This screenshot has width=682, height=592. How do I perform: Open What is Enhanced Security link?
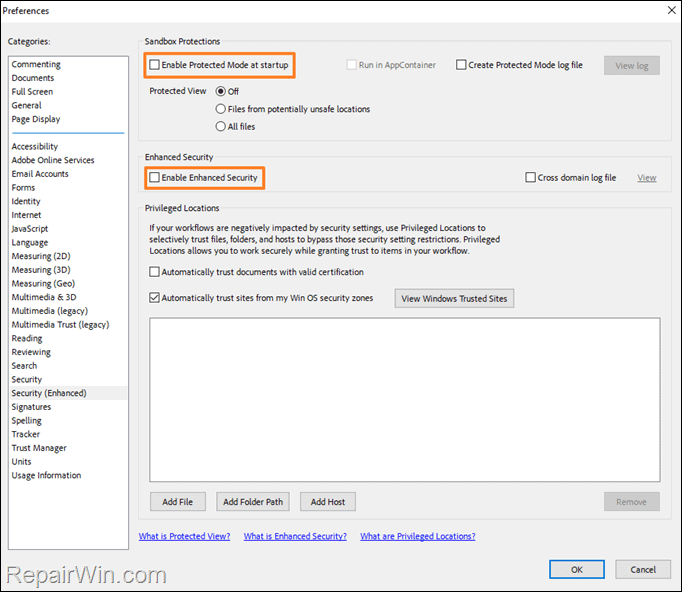tap(295, 536)
